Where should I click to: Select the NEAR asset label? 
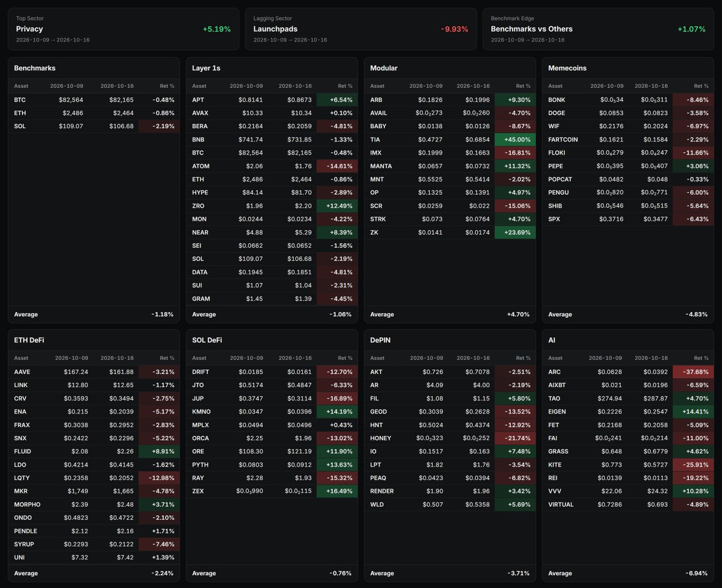(x=200, y=232)
